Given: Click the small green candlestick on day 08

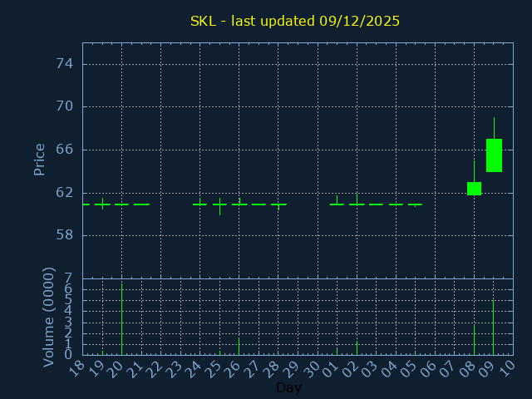Looking at the screenshot, I should pyautogui.click(x=474, y=189).
